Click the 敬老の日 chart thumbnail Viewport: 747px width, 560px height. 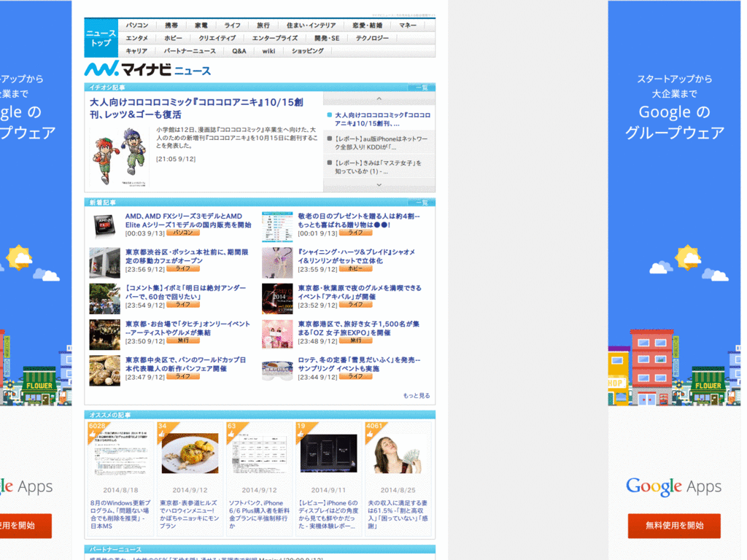coord(277,227)
